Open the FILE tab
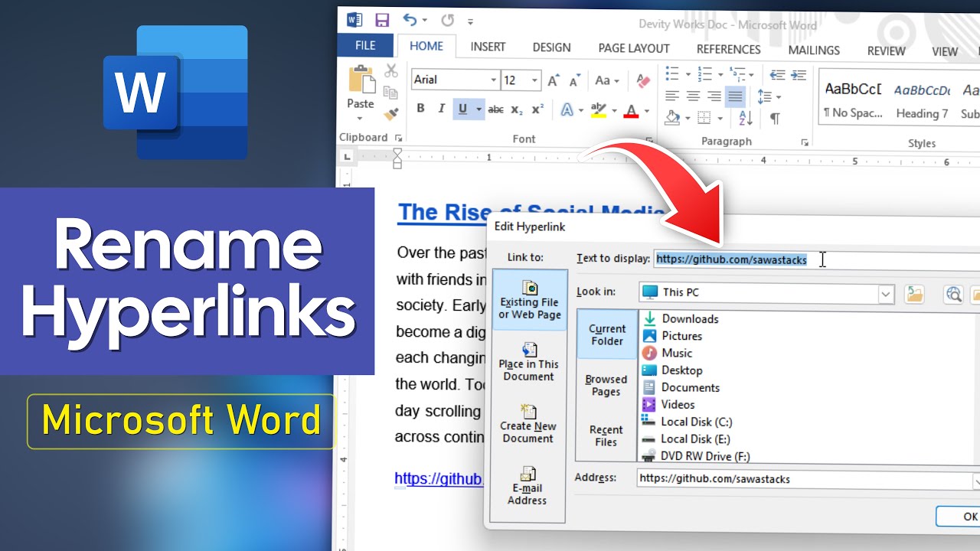The height and width of the screenshot is (551, 980). coord(366,46)
